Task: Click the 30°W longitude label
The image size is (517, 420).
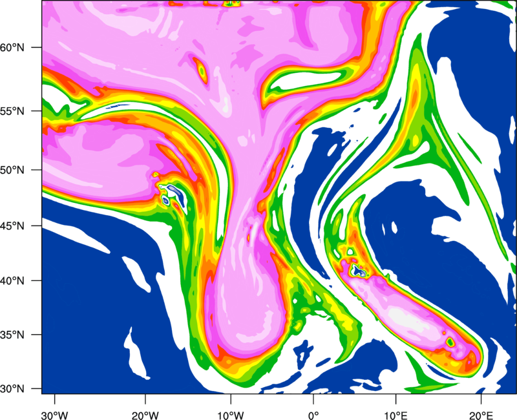Action: pos(54,415)
